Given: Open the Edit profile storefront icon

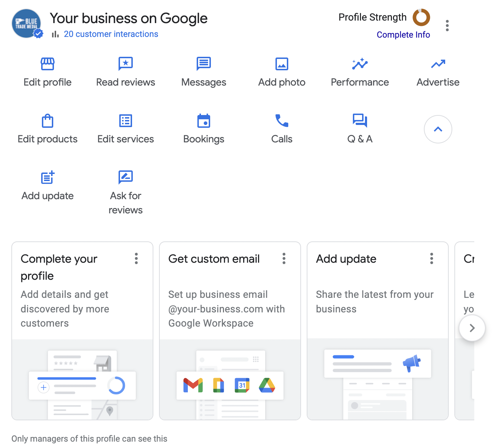Looking at the screenshot, I should tap(48, 64).
